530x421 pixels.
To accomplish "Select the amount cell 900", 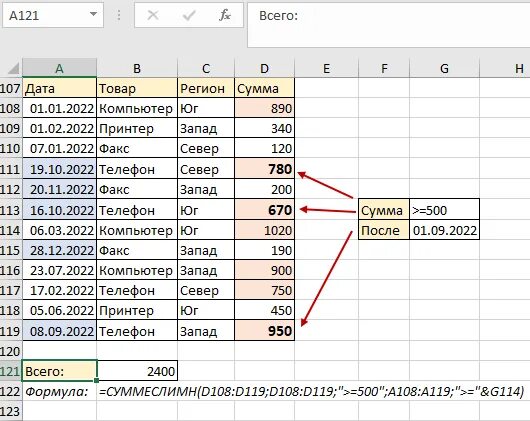I will click(x=264, y=270).
